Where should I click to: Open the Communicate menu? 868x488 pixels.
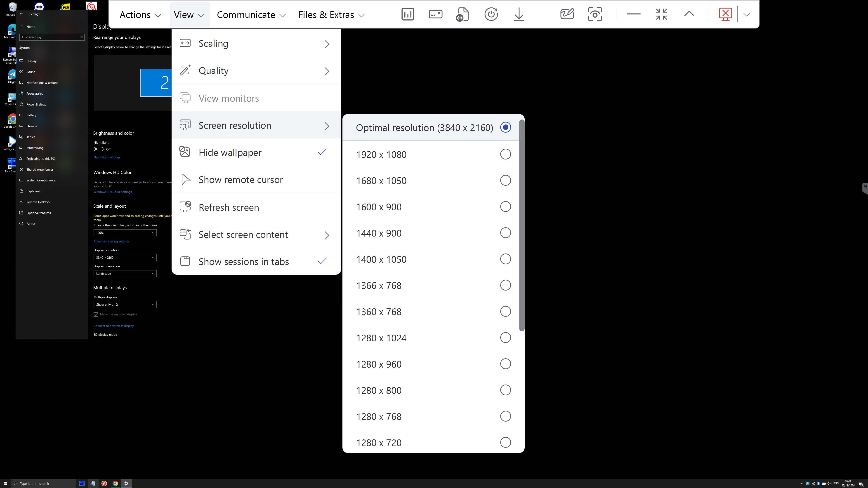(251, 15)
